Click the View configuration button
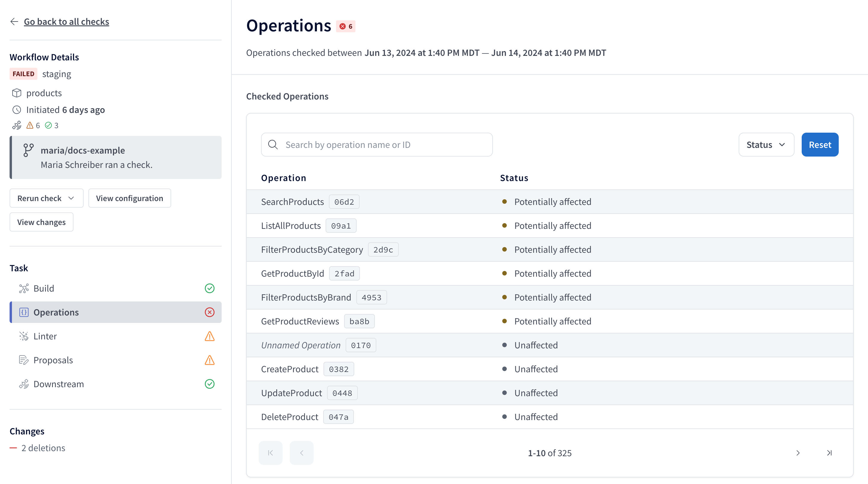The image size is (868, 484). pyautogui.click(x=129, y=198)
